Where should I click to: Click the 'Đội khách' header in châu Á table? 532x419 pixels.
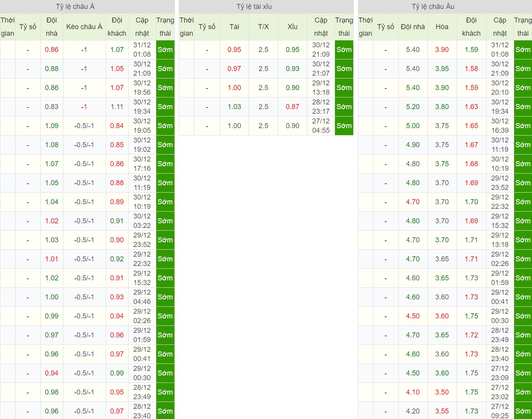(x=117, y=27)
